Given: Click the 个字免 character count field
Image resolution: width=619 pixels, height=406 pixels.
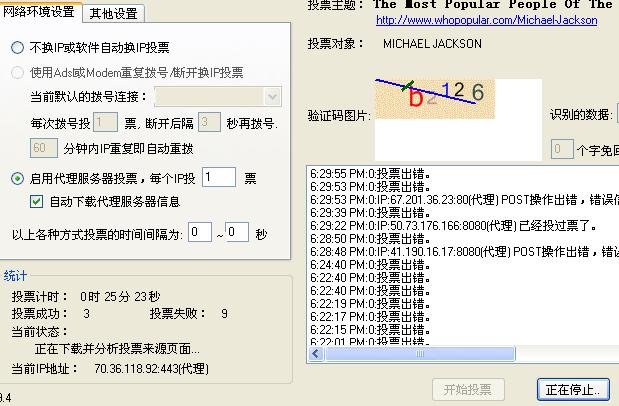Looking at the screenshot, I should click(562, 149).
